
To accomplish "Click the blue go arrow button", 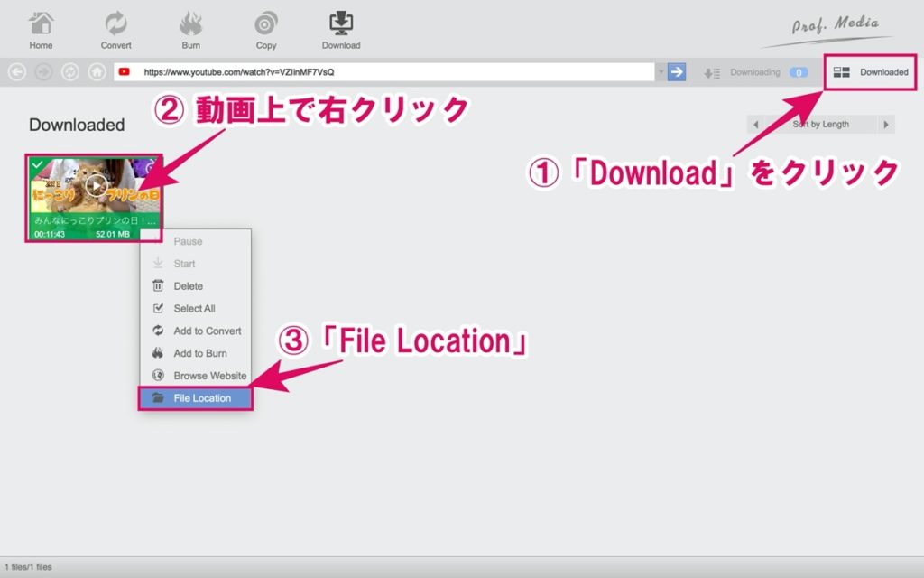I will [677, 72].
